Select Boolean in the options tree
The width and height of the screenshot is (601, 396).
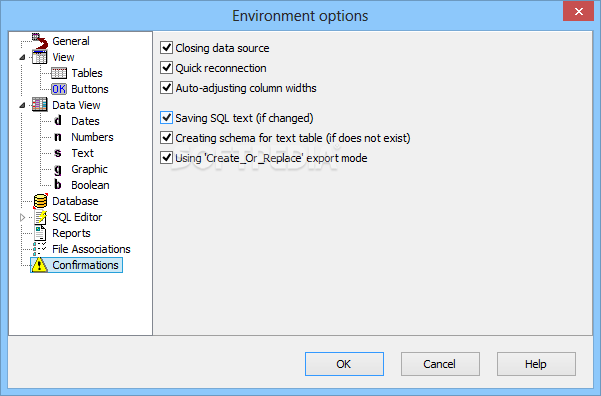(x=90, y=185)
